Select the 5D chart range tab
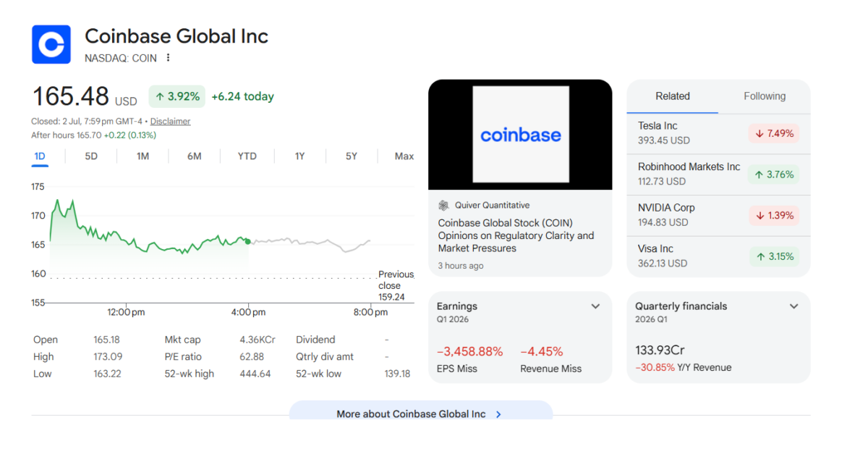 tap(91, 156)
